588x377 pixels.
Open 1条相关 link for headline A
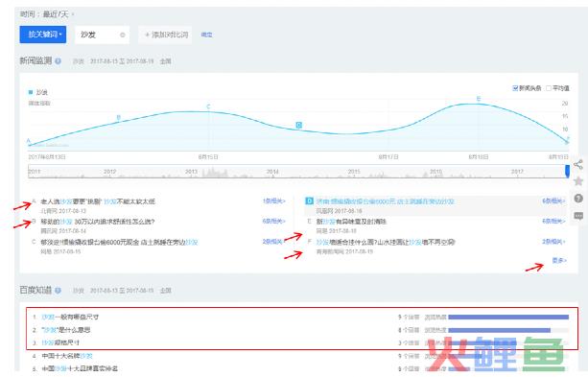[x=273, y=201]
